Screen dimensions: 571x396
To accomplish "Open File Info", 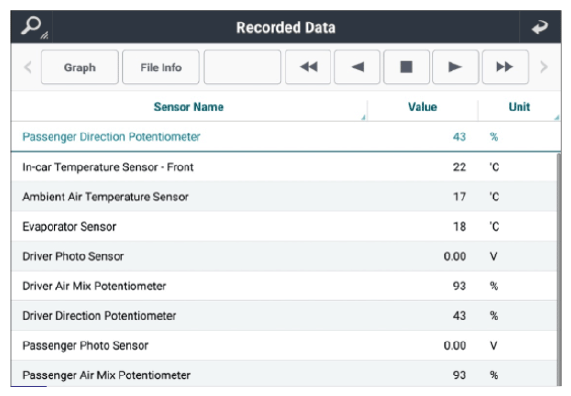I will point(161,67).
